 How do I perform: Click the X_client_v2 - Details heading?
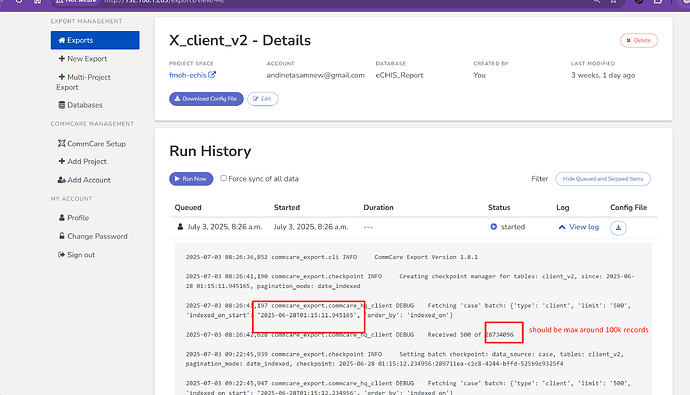240,40
